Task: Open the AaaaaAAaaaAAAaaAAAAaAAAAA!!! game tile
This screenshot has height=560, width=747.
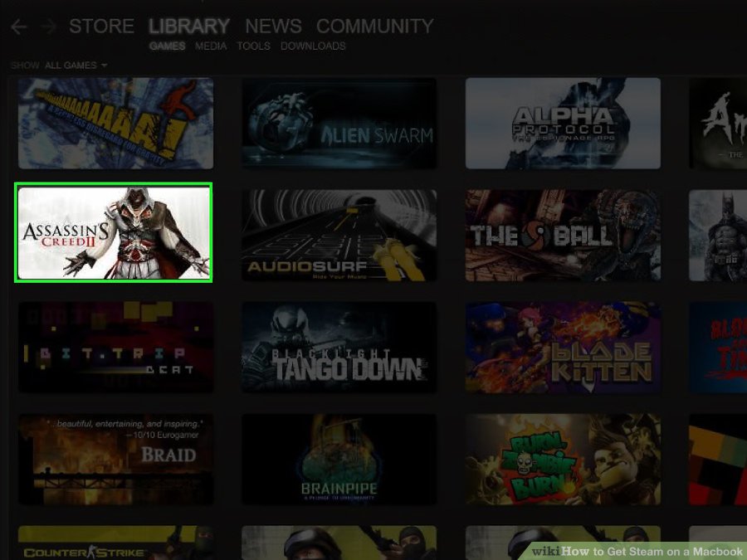Action: click(x=115, y=124)
